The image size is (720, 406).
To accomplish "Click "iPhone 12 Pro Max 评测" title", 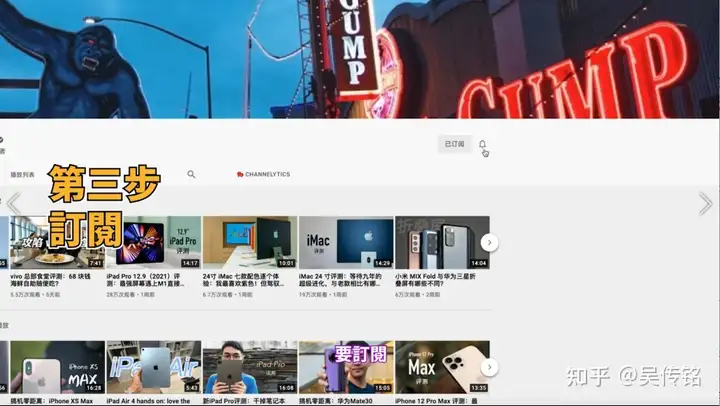I will pyautogui.click(x=436, y=401).
